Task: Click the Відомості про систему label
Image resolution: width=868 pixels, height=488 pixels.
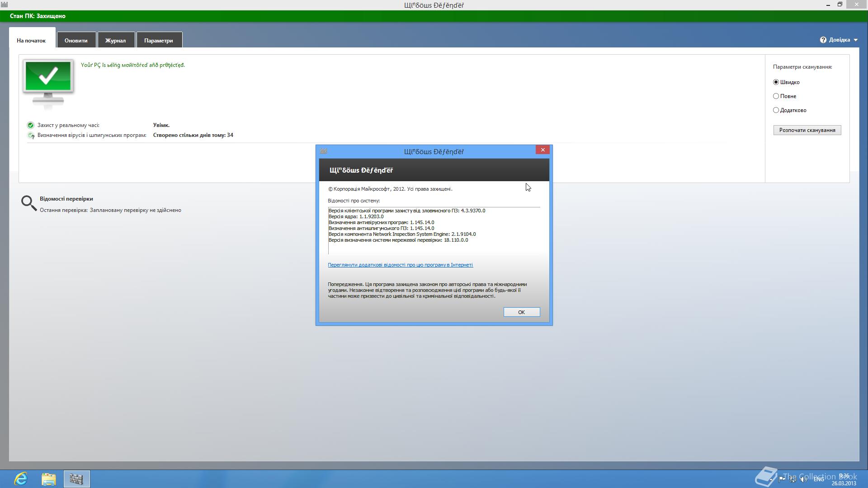Action: point(354,201)
